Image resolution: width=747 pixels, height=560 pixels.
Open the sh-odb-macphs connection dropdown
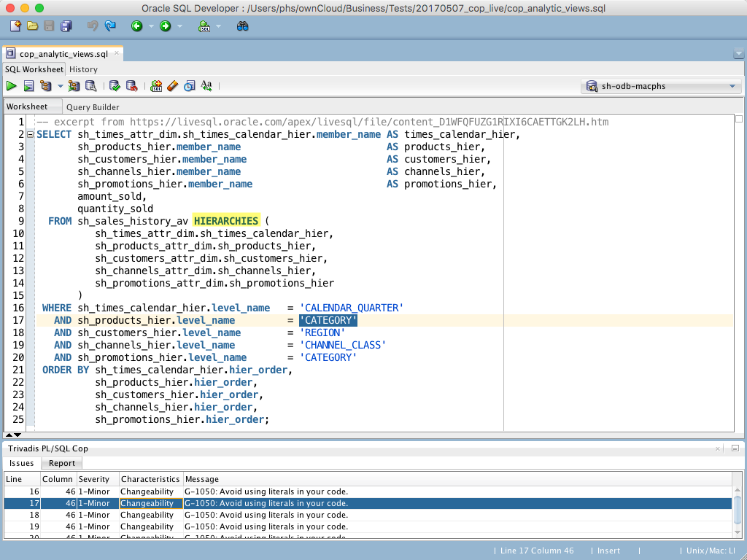661,86
